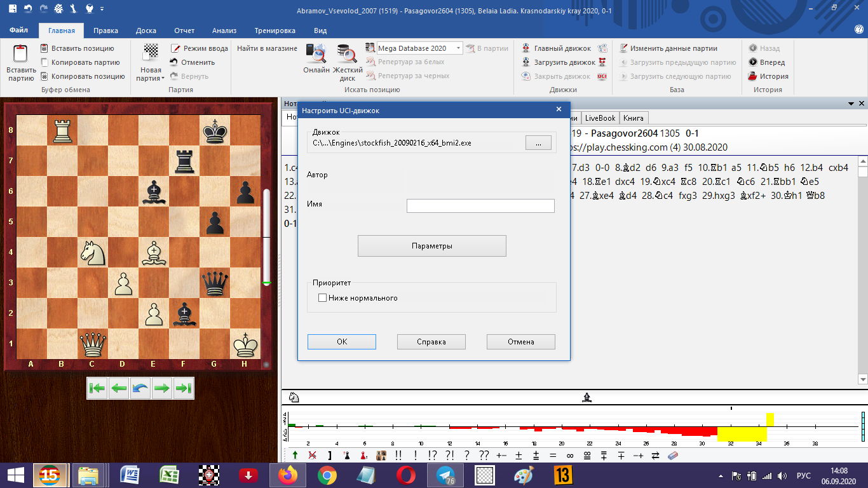The image size is (868, 488).
Task: Click Копировать партию in the ribbon
Action: 79,62
